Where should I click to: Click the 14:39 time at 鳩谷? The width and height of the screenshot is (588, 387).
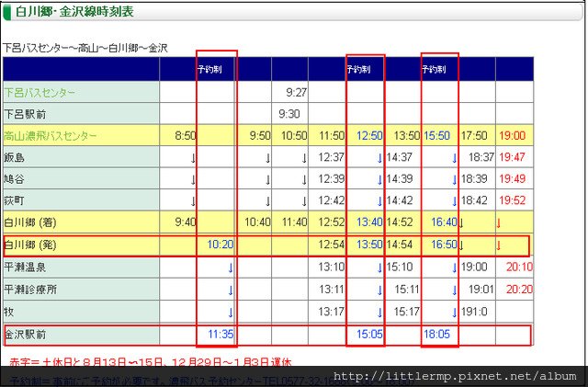(400, 178)
